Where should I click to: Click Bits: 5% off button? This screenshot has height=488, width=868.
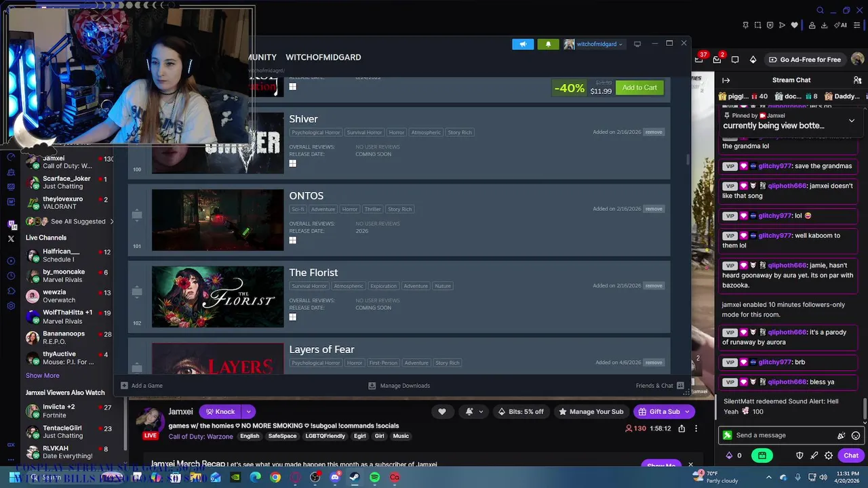[x=521, y=411]
